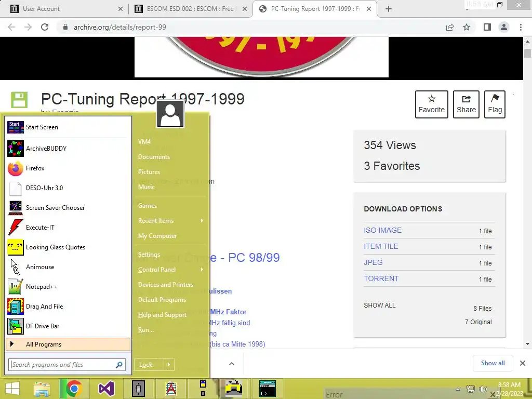Click the browser share page icon
The width and height of the screenshot is (532, 399).
(450, 27)
